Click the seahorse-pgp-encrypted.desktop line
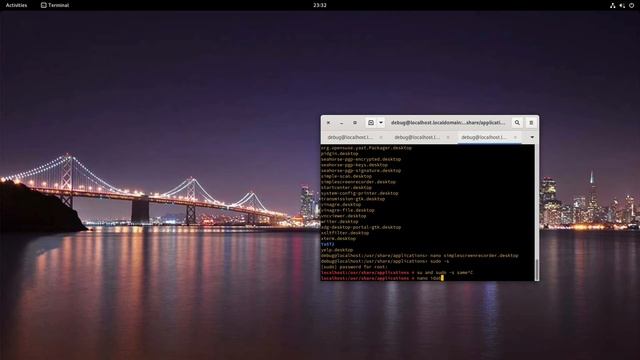Screen dimensions: 640x360 pyautogui.click(x=361, y=159)
